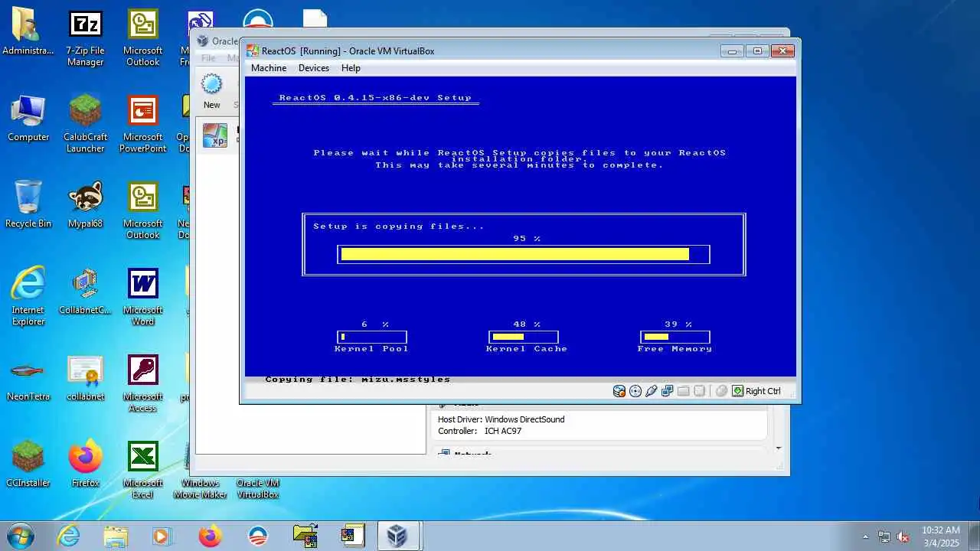The width and height of the screenshot is (980, 551).
Task: Click the shared folders icon in VM status bar
Action: [x=684, y=391]
